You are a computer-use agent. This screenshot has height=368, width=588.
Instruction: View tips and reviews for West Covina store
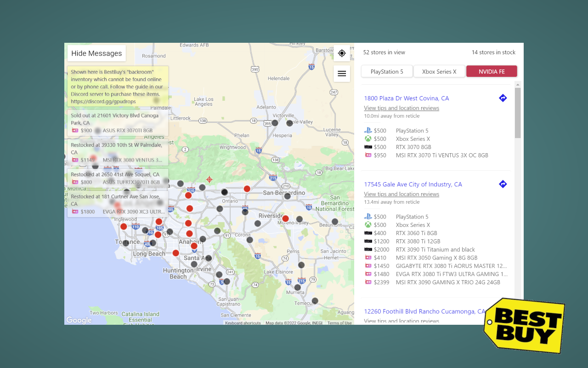click(x=401, y=108)
